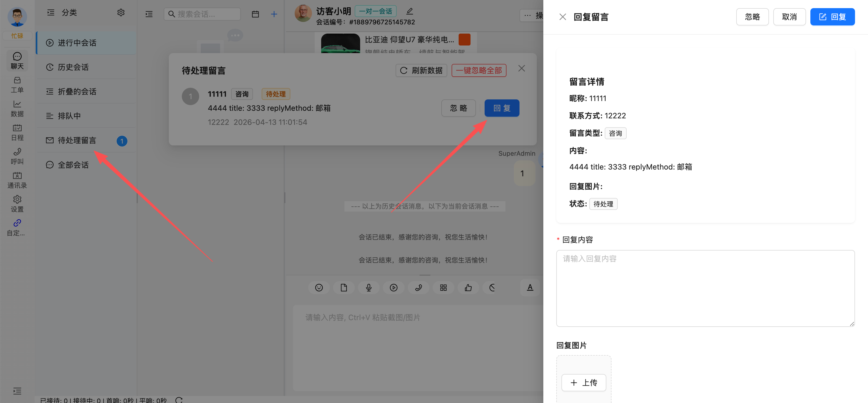Click the 上传 upload image button
The height and width of the screenshot is (403, 868).
[584, 383]
